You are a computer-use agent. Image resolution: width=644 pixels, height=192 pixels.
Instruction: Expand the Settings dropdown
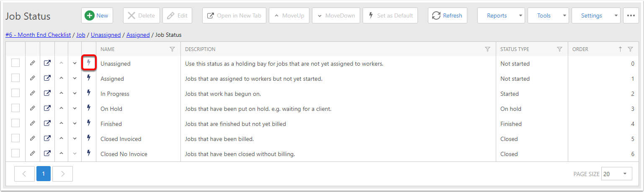[596, 15]
